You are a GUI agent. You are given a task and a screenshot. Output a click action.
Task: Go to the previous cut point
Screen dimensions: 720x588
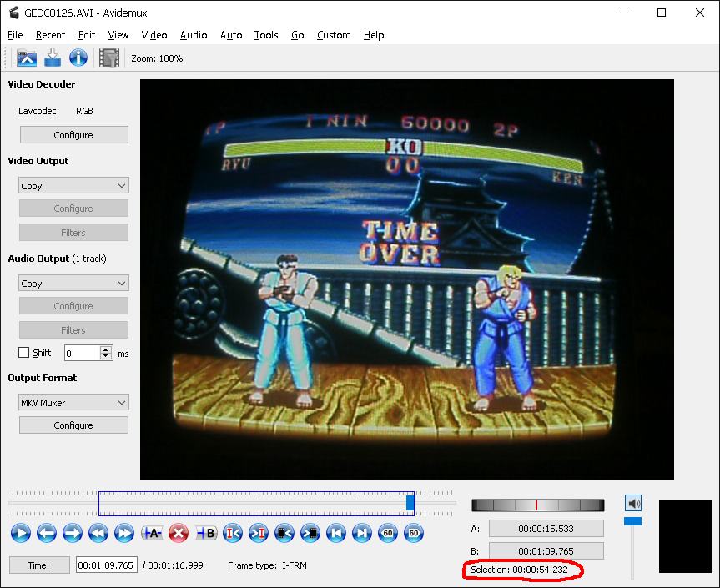tap(233, 533)
